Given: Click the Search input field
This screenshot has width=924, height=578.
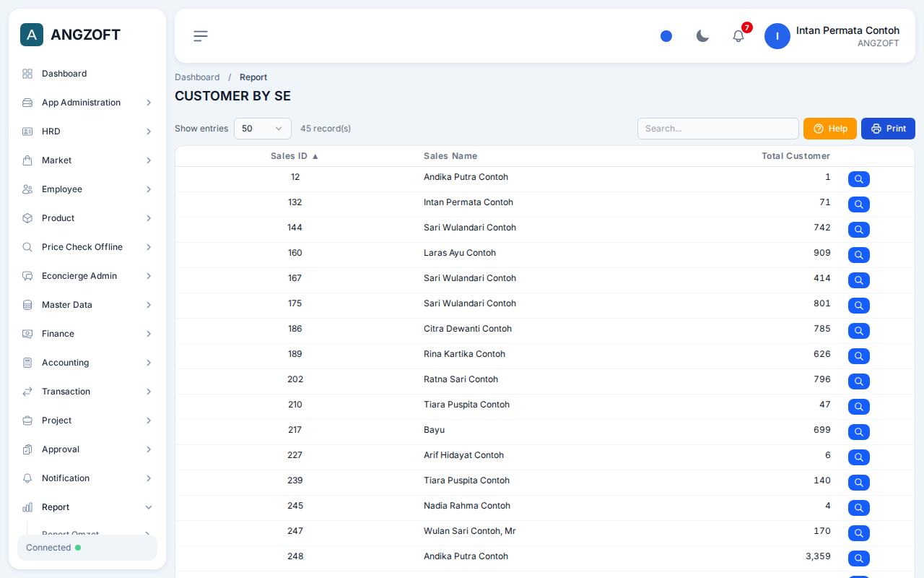Looking at the screenshot, I should pos(718,129).
